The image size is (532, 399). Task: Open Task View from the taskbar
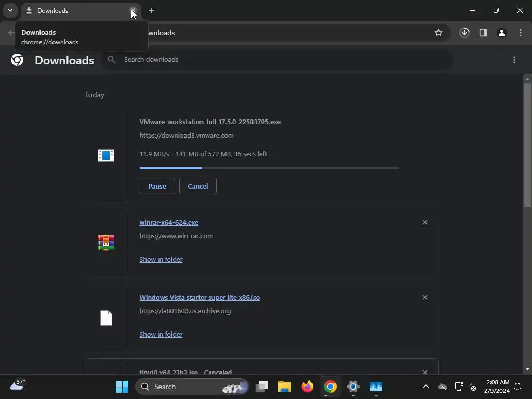pos(262,387)
